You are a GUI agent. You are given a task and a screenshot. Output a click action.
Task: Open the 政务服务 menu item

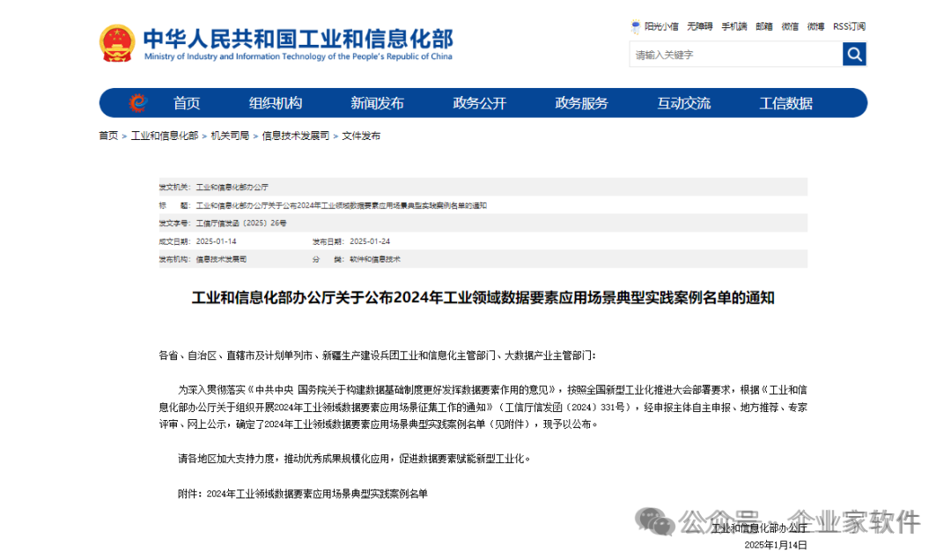582,103
